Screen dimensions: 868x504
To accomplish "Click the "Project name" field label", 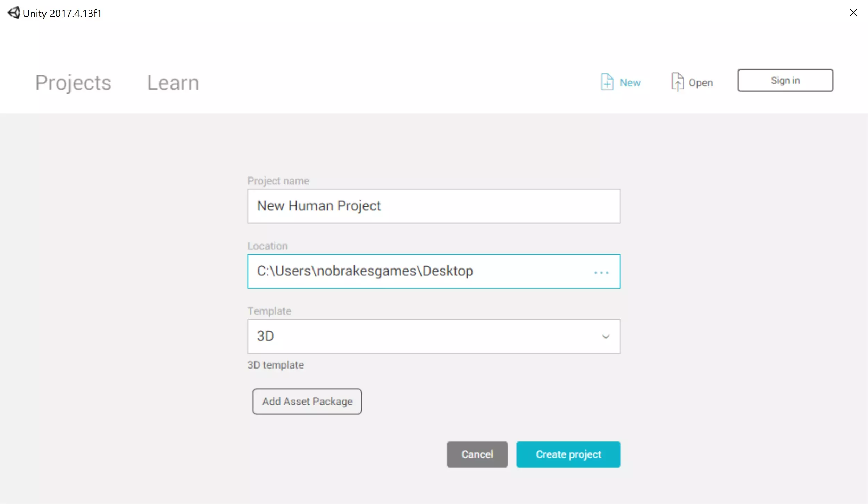I will pos(278,181).
